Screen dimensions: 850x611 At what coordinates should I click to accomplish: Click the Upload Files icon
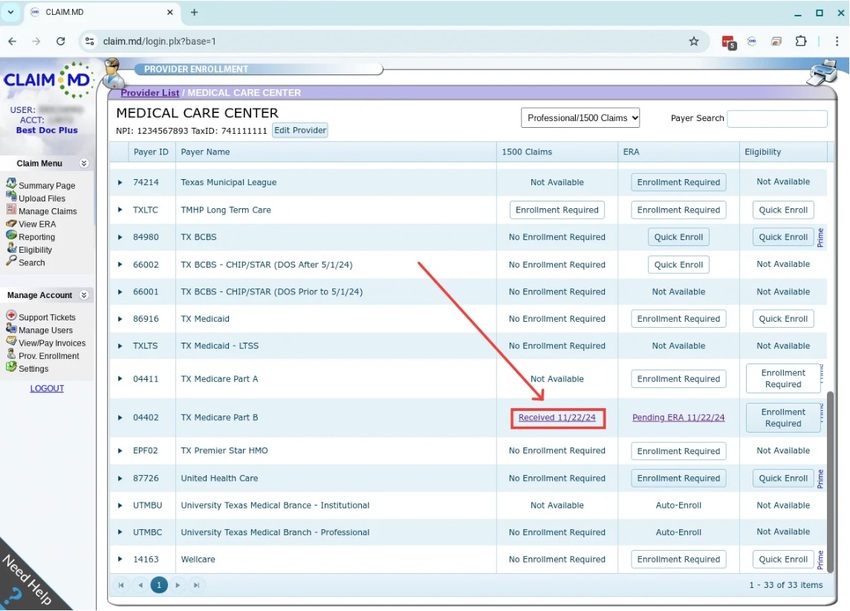pos(11,197)
